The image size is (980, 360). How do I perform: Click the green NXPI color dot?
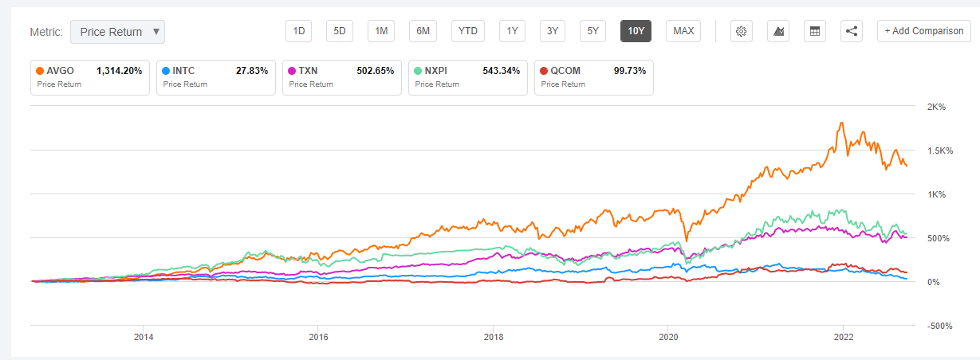click(x=418, y=71)
